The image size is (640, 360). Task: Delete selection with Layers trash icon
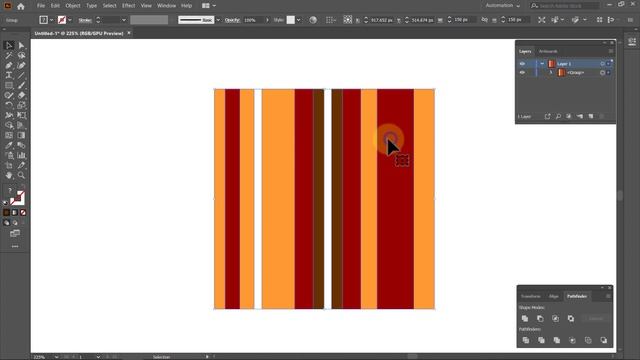click(602, 116)
